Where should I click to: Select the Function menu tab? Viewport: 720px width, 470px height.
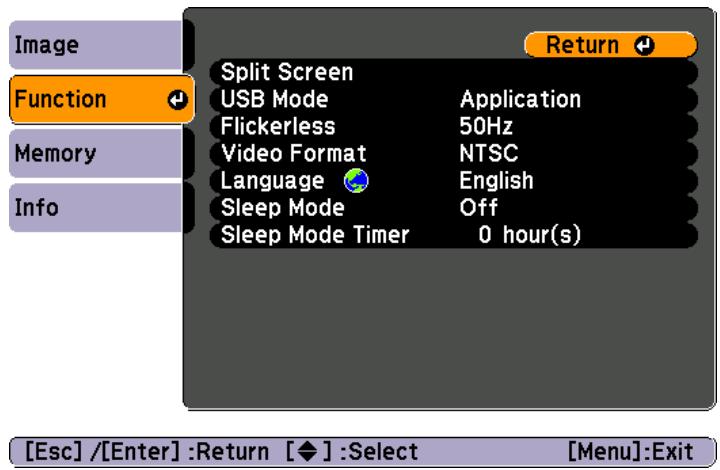101,99
